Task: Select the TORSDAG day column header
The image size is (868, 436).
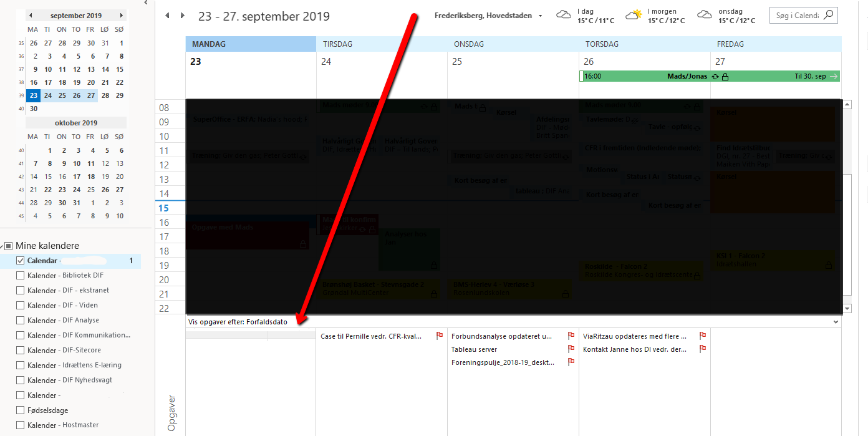Action: tap(645, 44)
